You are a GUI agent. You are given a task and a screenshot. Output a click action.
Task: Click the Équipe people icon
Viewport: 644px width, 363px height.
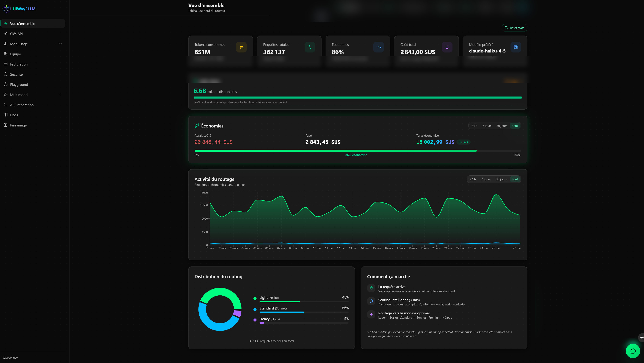[6, 54]
